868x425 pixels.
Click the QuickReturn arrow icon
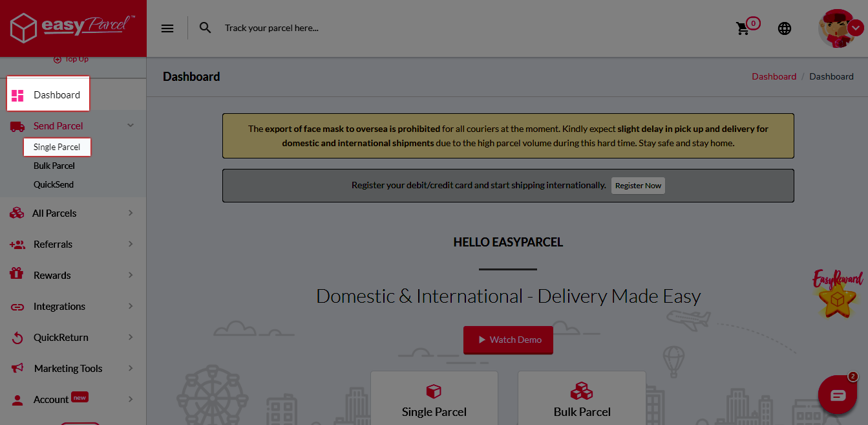(18, 338)
